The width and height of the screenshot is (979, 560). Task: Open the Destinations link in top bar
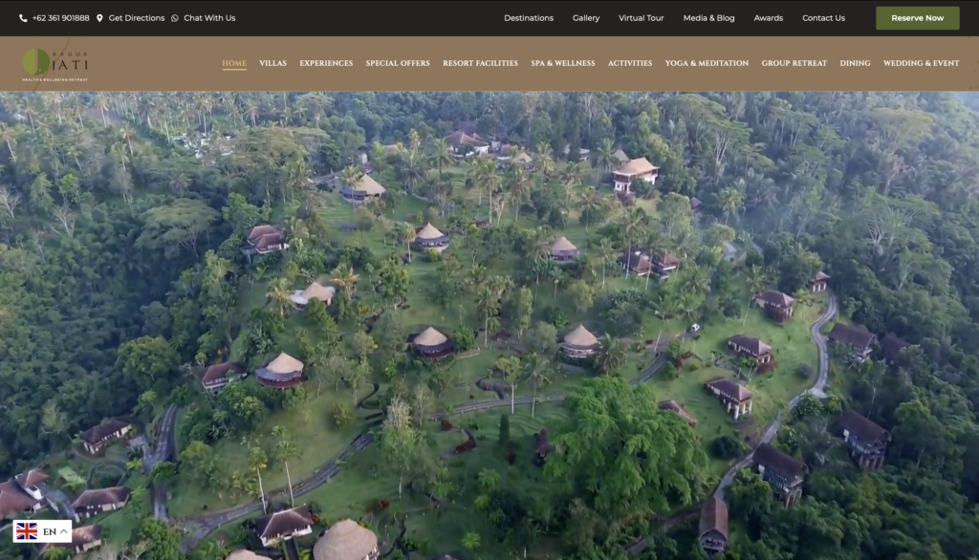529,18
